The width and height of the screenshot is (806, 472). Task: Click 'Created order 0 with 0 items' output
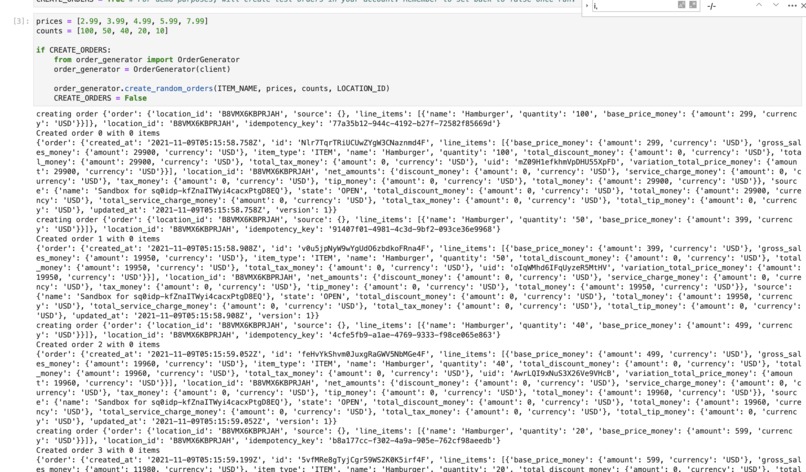(98, 133)
